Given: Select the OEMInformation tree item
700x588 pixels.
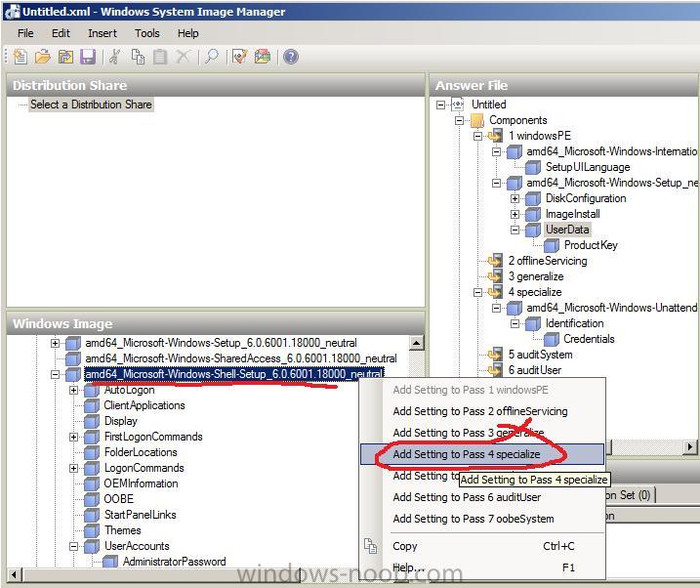Looking at the screenshot, I should (x=141, y=483).
